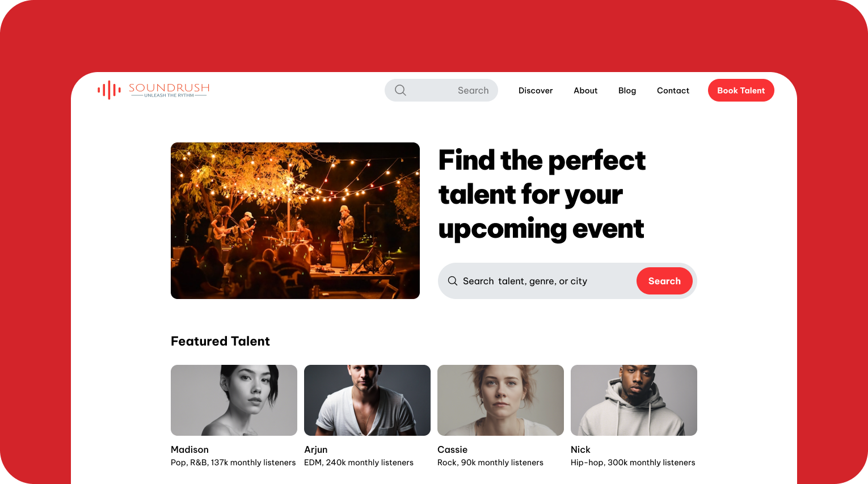Select Madison's portrait thumbnail

[234, 400]
